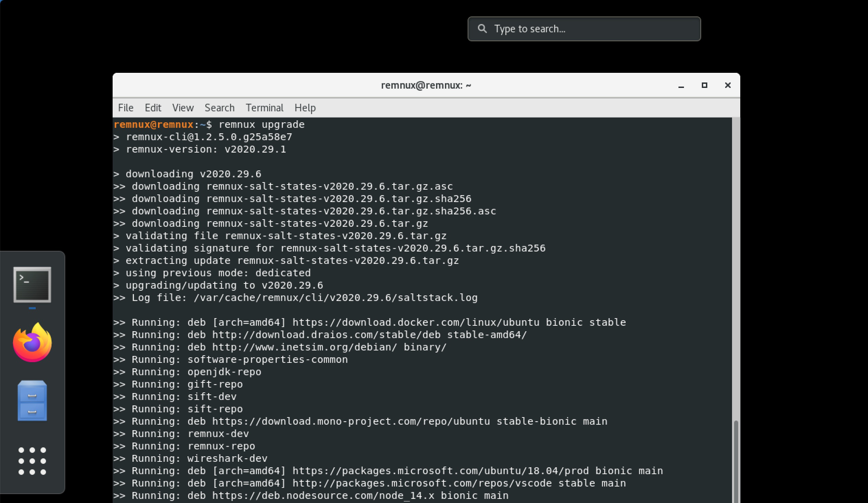Open the View menu

click(183, 107)
